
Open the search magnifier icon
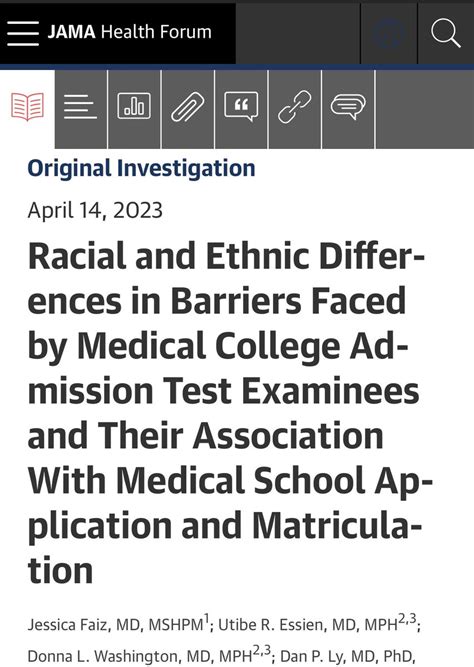(445, 33)
